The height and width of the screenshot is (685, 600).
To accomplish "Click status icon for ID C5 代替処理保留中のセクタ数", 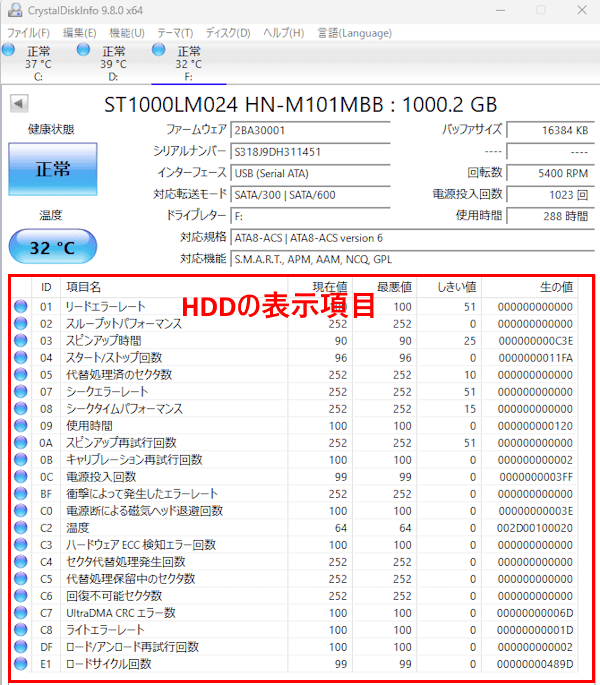I will pyautogui.click(x=21, y=579).
